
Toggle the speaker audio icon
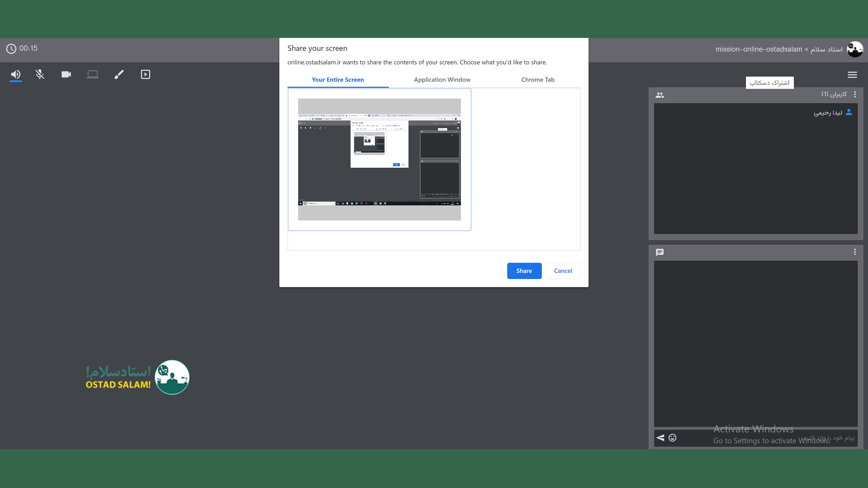16,74
